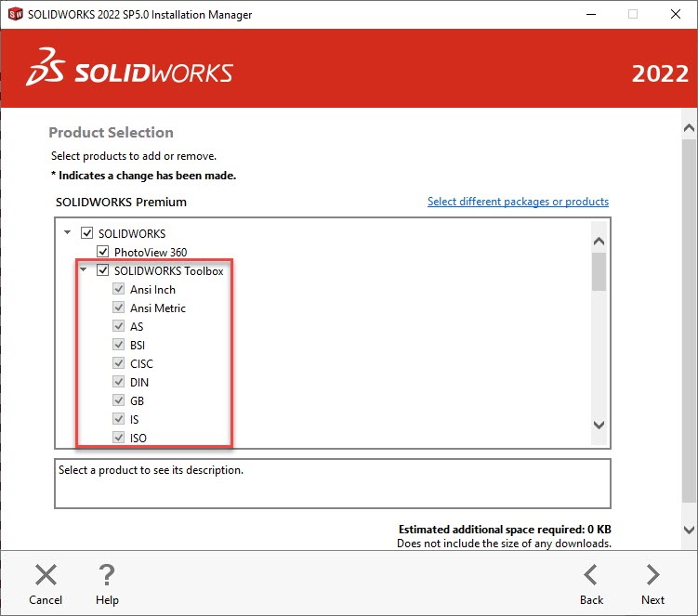Uncheck the SOLIDWORKS Toolbox checkbox
Viewport: 698px width, 616px height.
103,270
